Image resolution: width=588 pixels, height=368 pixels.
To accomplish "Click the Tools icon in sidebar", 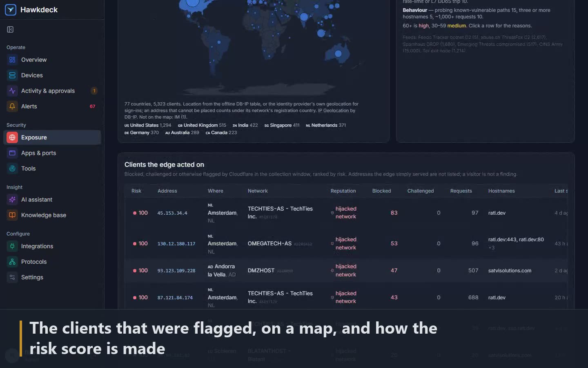I will (12, 168).
